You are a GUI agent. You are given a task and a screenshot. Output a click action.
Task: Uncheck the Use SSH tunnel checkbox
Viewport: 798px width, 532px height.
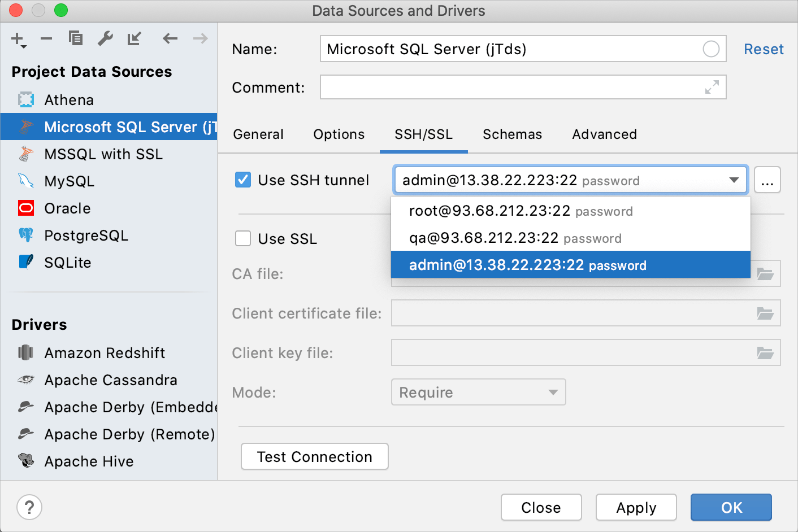coord(243,180)
